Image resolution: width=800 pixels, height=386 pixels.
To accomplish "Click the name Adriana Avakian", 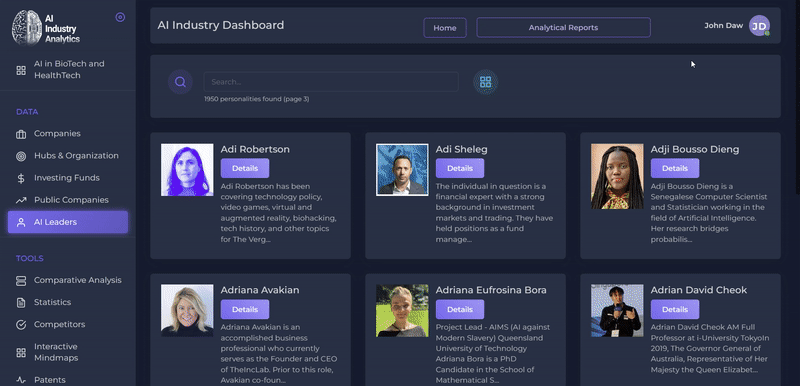I will pos(260,290).
